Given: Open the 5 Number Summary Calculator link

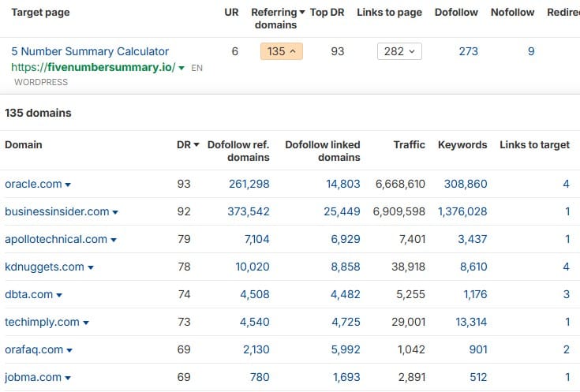Looking at the screenshot, I should click(x=90, y=51).
